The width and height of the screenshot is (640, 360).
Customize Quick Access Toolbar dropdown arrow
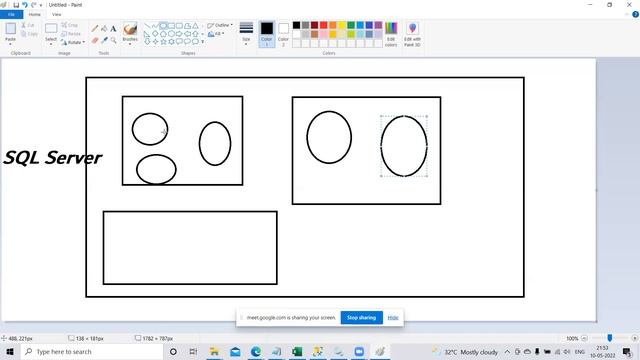[41, 5]
